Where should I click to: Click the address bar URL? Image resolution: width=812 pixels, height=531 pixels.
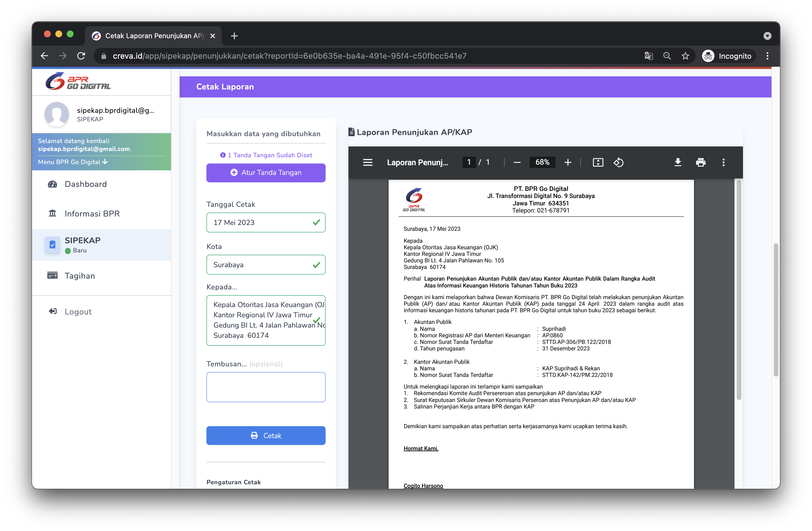pos(290,56)
